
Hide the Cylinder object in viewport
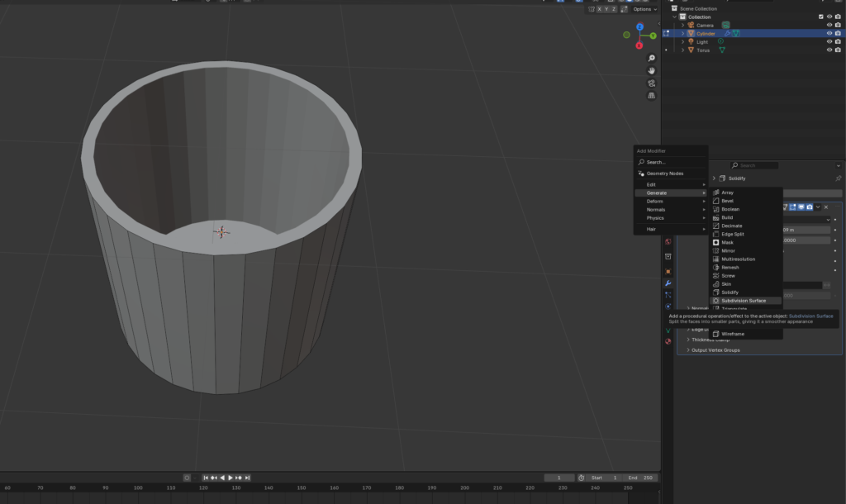point(829,34)
